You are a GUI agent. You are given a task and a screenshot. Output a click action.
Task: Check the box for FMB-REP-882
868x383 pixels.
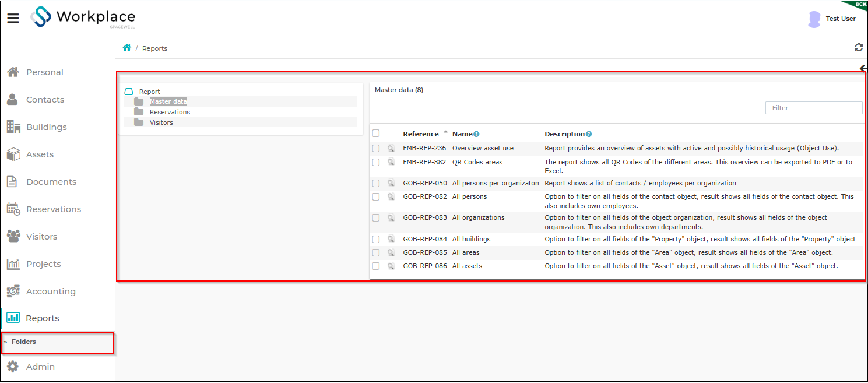point(376,162)
